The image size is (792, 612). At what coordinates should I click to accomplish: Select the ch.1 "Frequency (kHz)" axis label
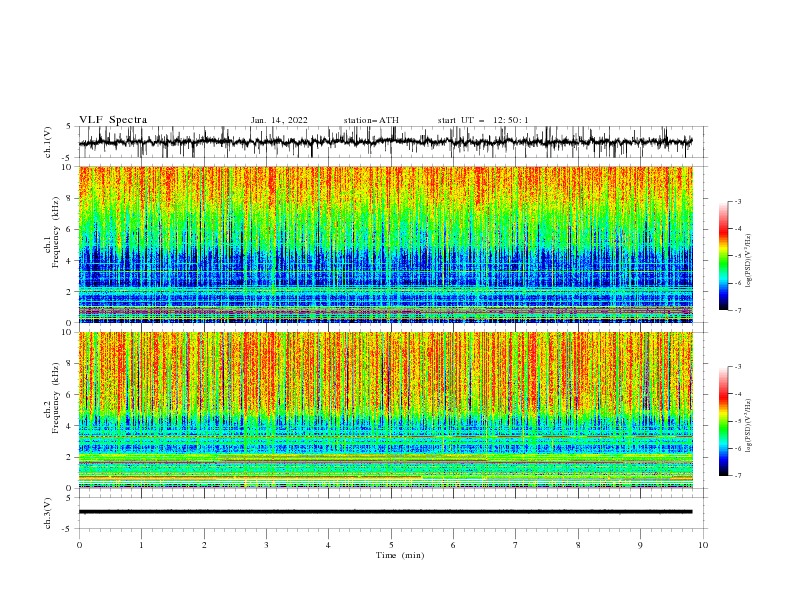click(x=56, y=230)
